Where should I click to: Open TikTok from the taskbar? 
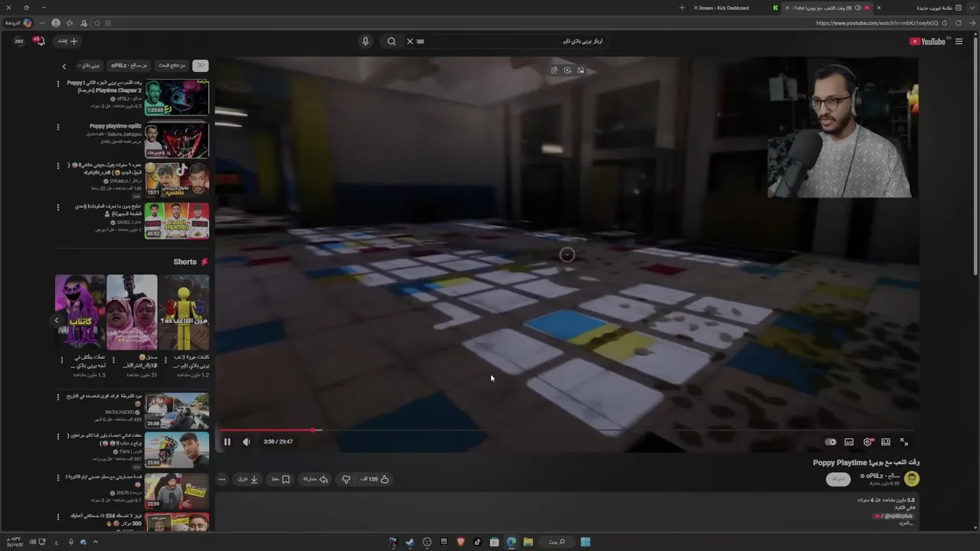point(478,542)
